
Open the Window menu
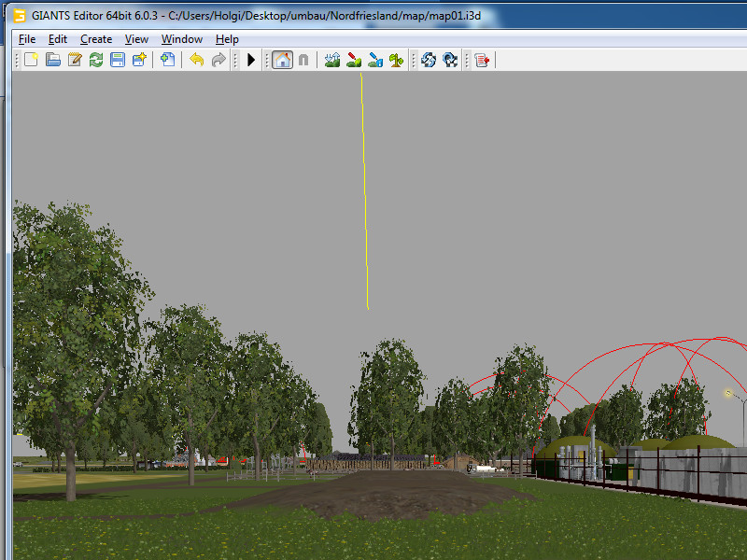click(x=182, y=39)
